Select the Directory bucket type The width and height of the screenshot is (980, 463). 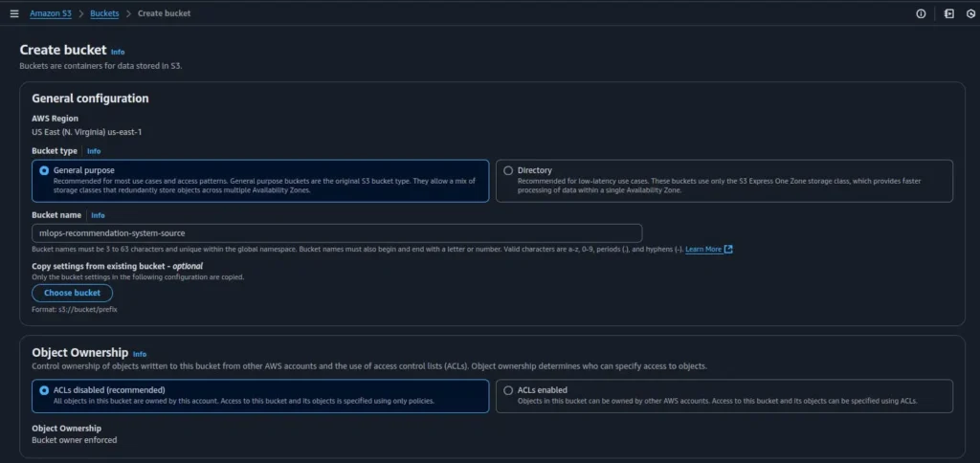[508, 170]
